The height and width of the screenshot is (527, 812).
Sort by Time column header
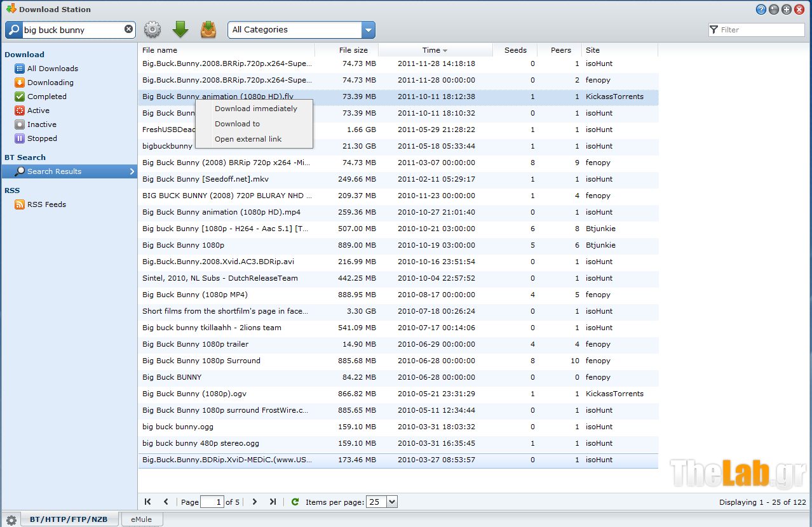pyautogui.click(x=435, y=50)
